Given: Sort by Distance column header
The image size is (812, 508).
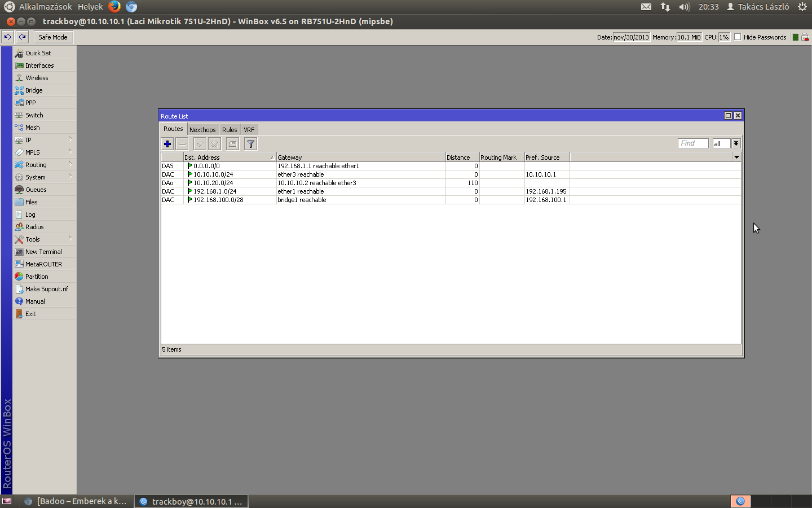Looking at the screenshot, I should (462, 157).
